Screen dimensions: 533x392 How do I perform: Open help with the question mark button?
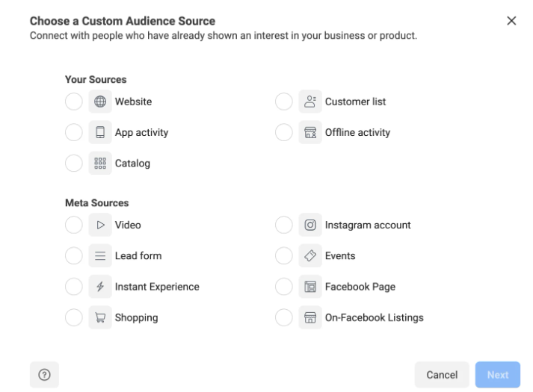click(44, 375)
